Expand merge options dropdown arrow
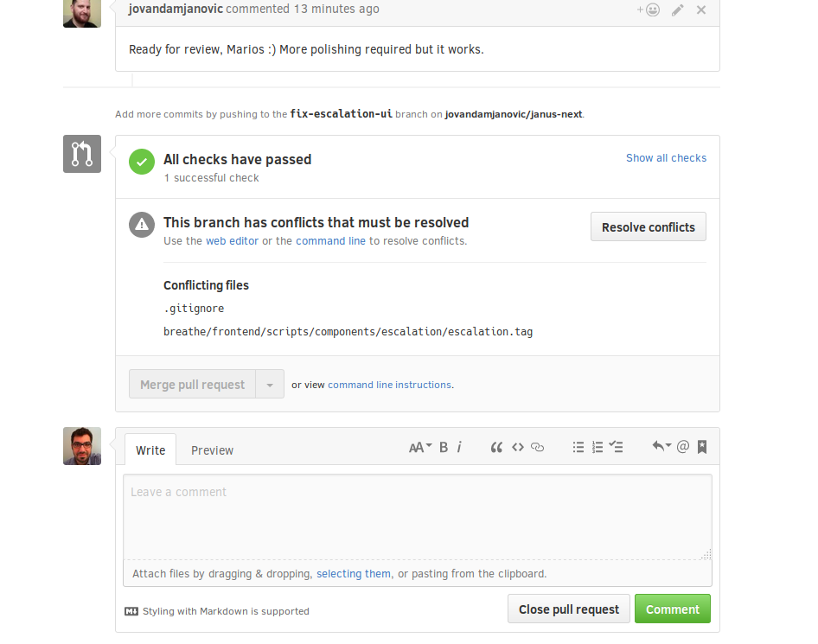Image resolution: width=818 pixels, height=644 pixels. click(x=270, y=385)
